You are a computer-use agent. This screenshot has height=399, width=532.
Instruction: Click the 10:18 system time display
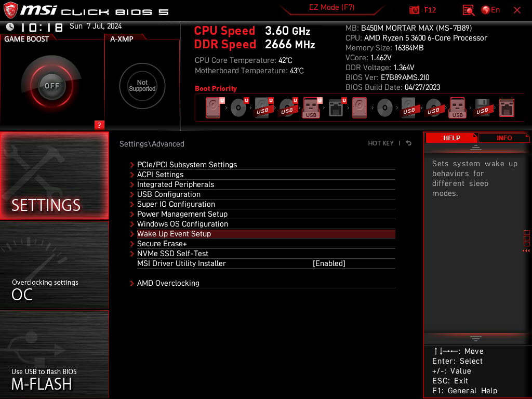[x=42, y=27]
